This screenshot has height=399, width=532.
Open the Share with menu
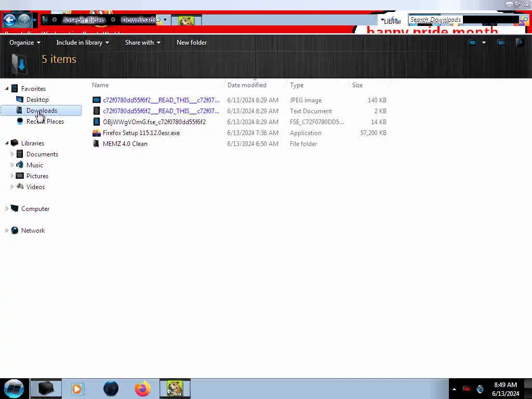pyautogui.click(x=142, y=43)
